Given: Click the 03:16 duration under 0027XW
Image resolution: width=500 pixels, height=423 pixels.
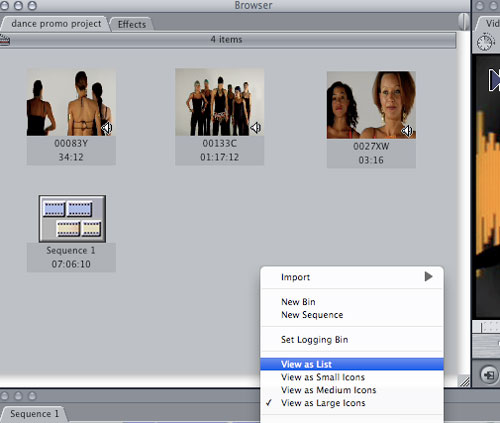Looking at the screenshot, I should tap(371, 160).
